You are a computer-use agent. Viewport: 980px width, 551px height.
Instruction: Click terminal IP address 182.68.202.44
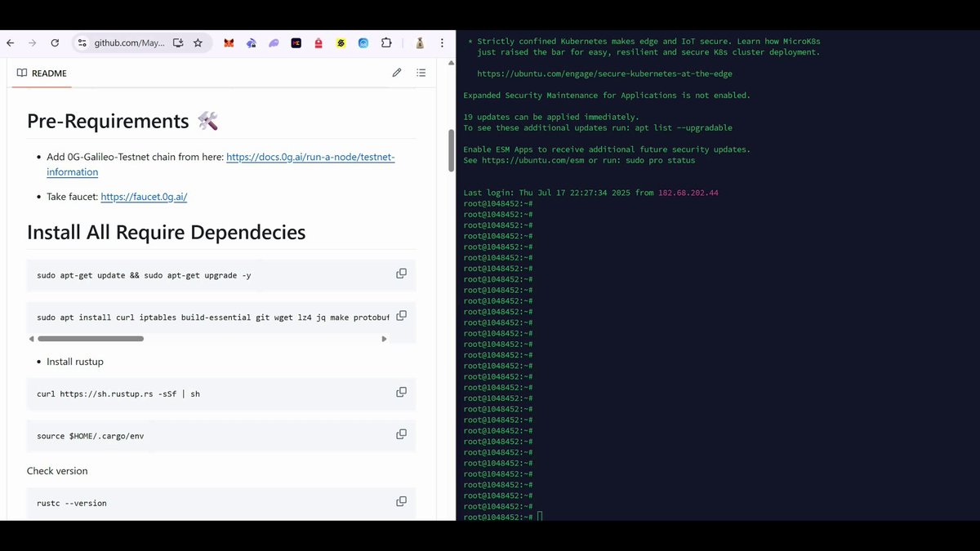[688, 193]
